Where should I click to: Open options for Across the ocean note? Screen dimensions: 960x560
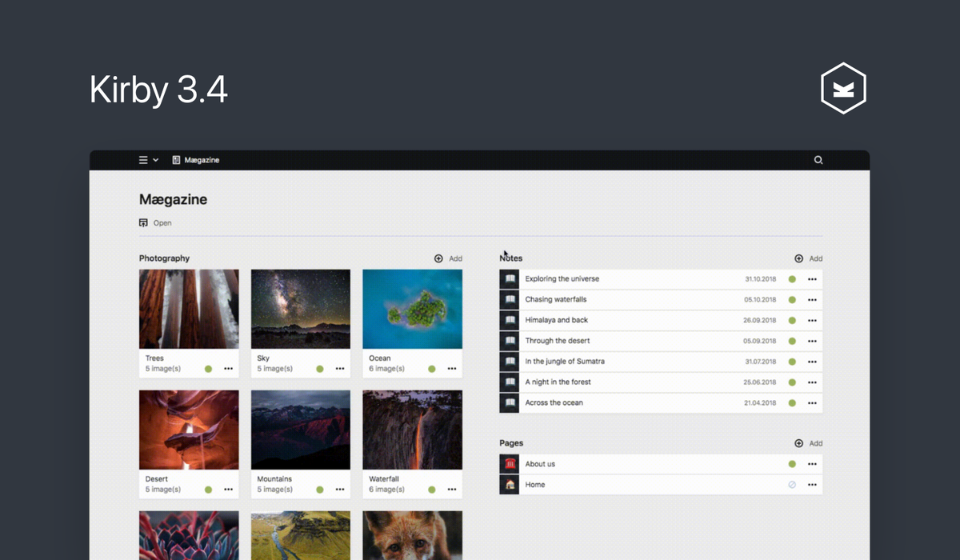tap(812, 403)
